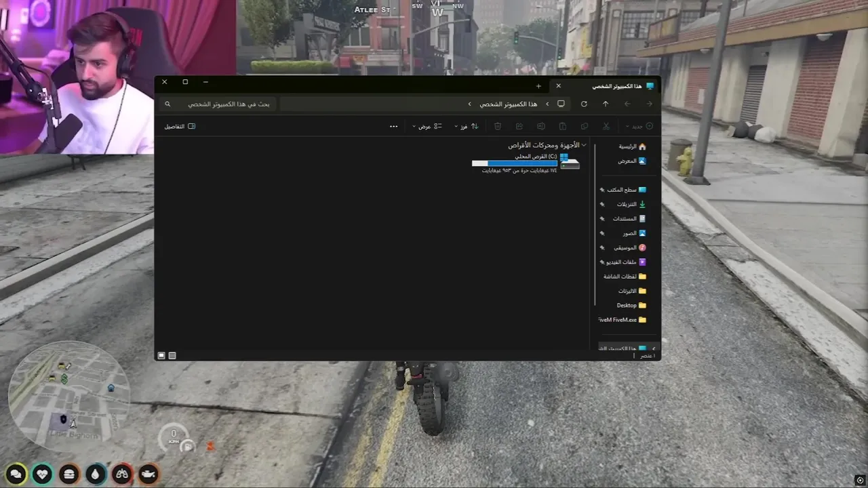Open the three-dots See more menu

394,126
